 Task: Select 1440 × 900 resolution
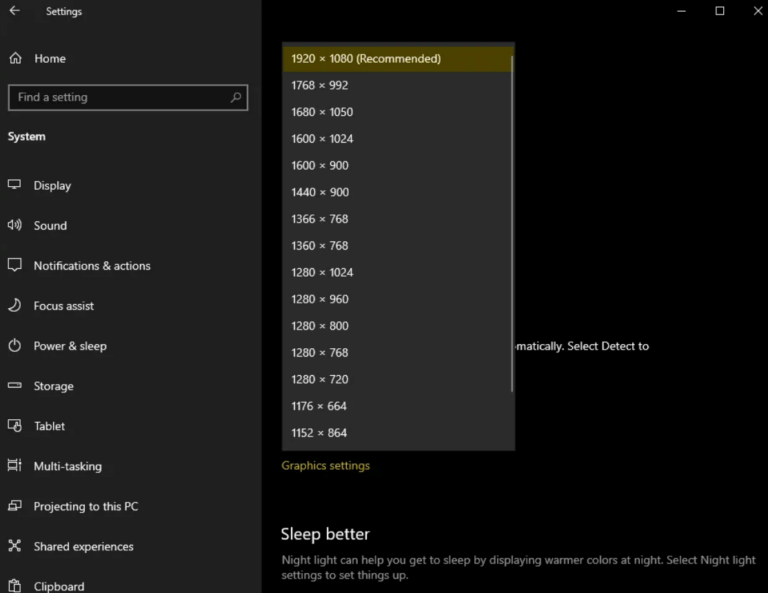[398, 192]
